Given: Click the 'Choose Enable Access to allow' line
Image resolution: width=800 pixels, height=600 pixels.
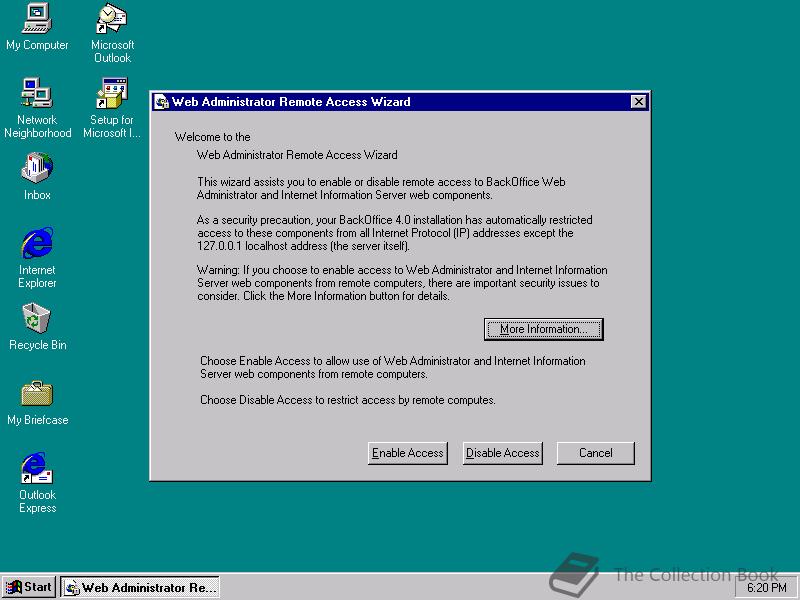Looking at the screenshot, I should click(393, 361).
